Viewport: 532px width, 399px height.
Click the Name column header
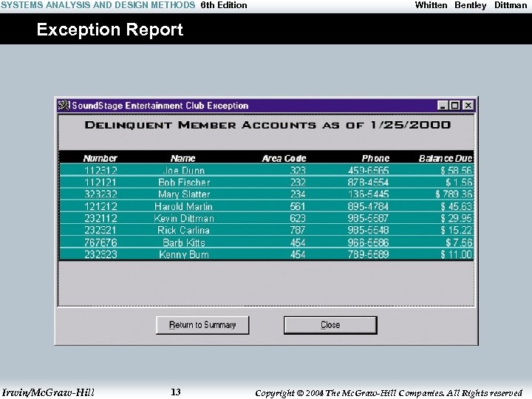tap(183, 158)
